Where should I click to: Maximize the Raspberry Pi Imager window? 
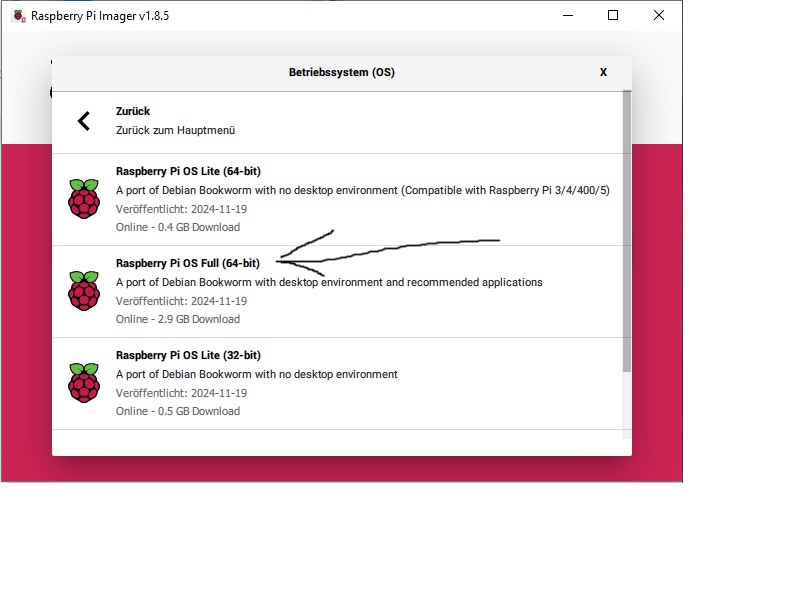(613, 15)
